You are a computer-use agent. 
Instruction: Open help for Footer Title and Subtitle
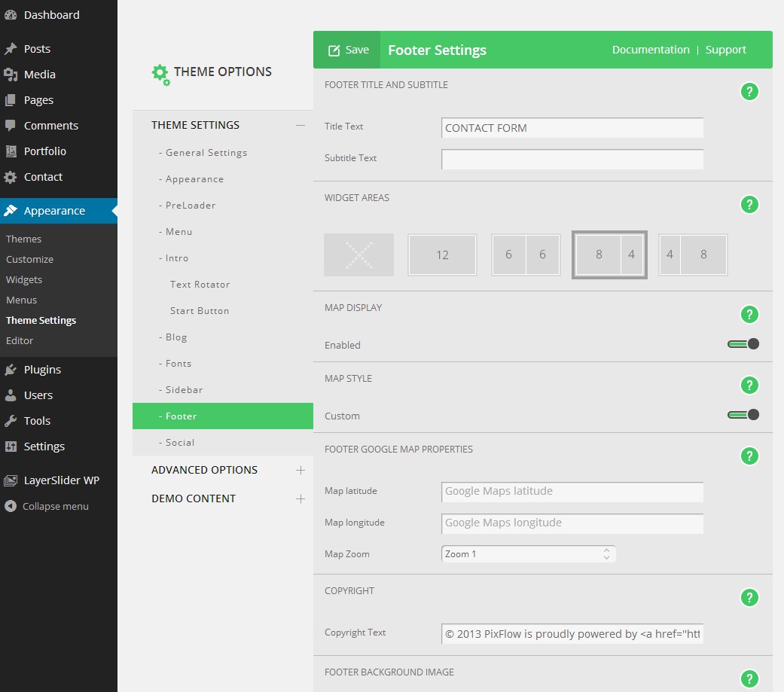click(x=749, y=92)
